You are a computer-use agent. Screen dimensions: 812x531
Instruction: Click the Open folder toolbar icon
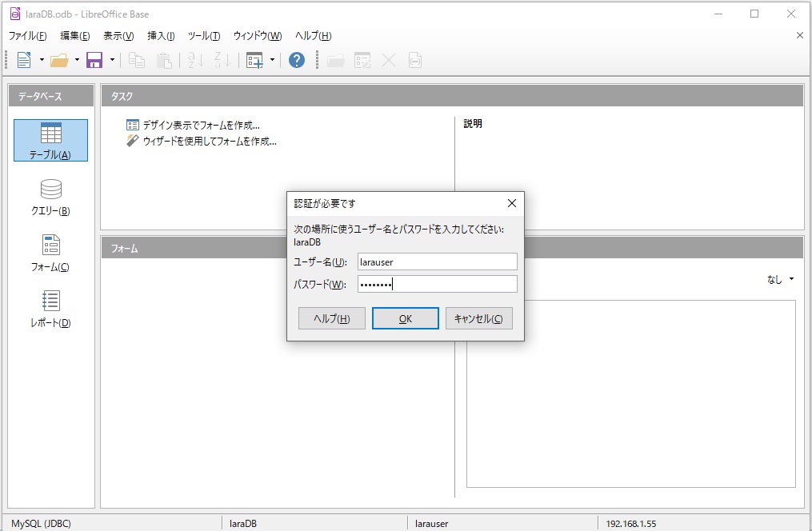[x=58, y=60]
